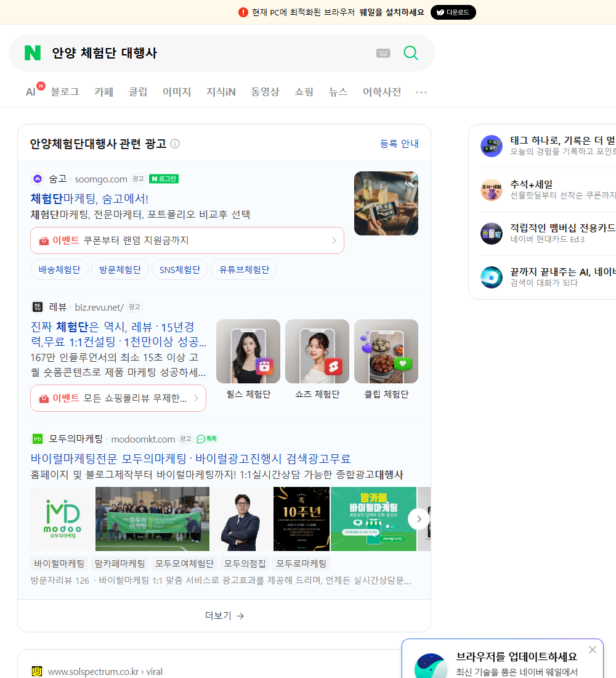Select the 유튜브체험단 chip
Viewport: 616px width, 678px height.
coord(244,270)
